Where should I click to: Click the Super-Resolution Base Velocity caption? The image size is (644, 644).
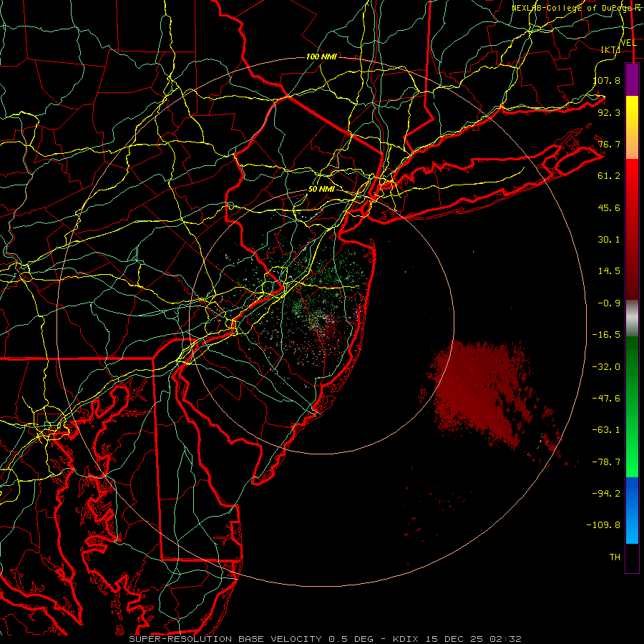[x=326, y=639]
